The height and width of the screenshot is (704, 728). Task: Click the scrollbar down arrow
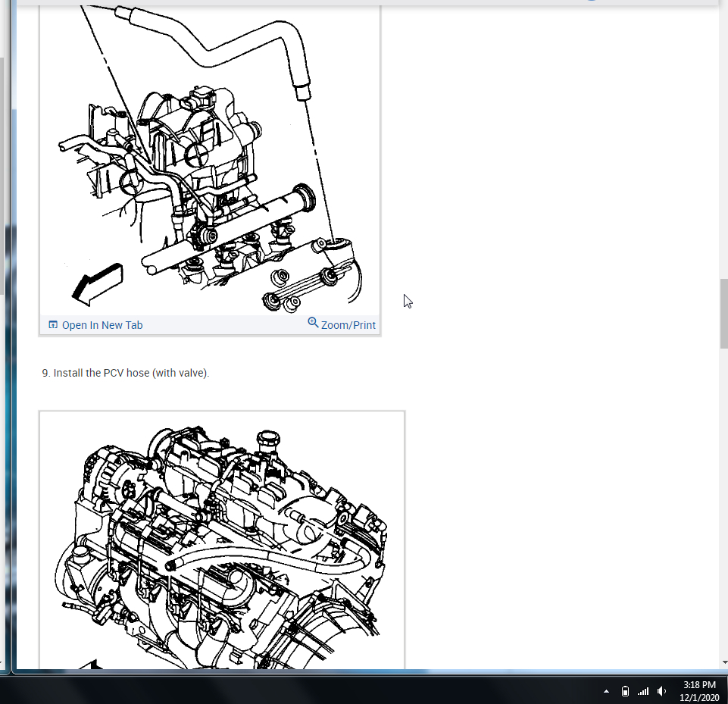pos(724,662)
